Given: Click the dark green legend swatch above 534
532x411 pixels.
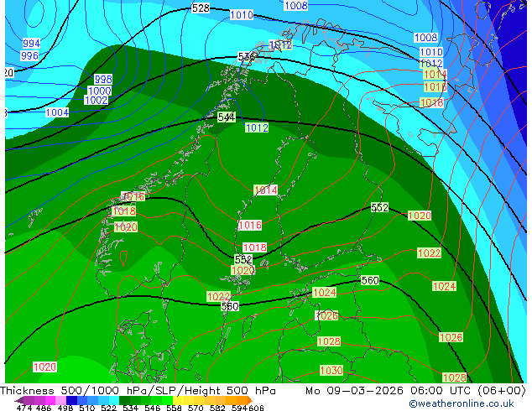Looking at the screenshot, I should [x=125, y=400].
